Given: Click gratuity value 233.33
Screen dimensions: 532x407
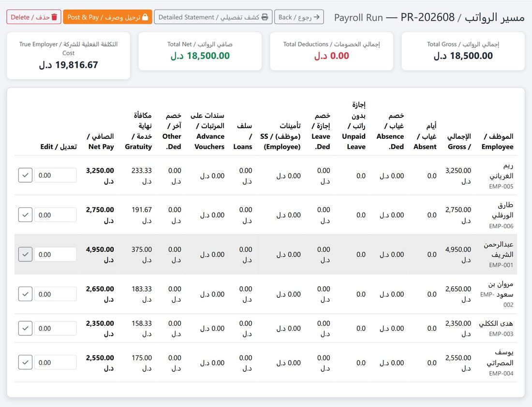Looking at the screenshot, I should 142,171.
